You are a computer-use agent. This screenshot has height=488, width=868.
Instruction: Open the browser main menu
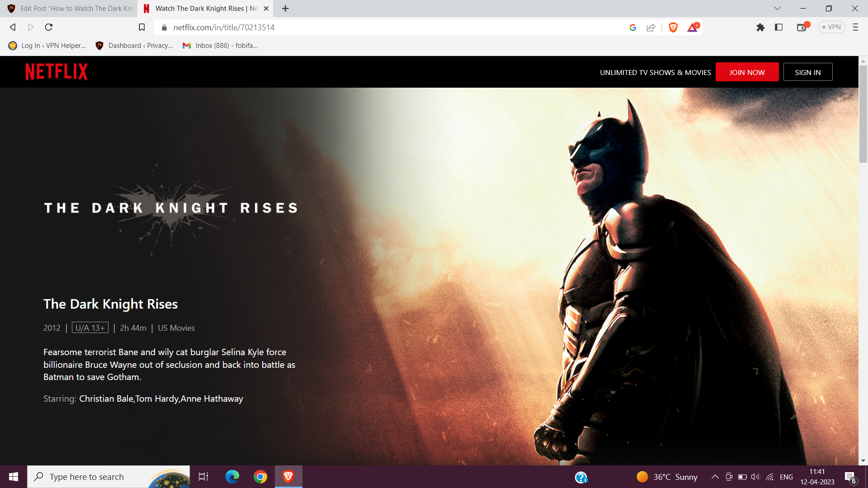click(855, 27)
